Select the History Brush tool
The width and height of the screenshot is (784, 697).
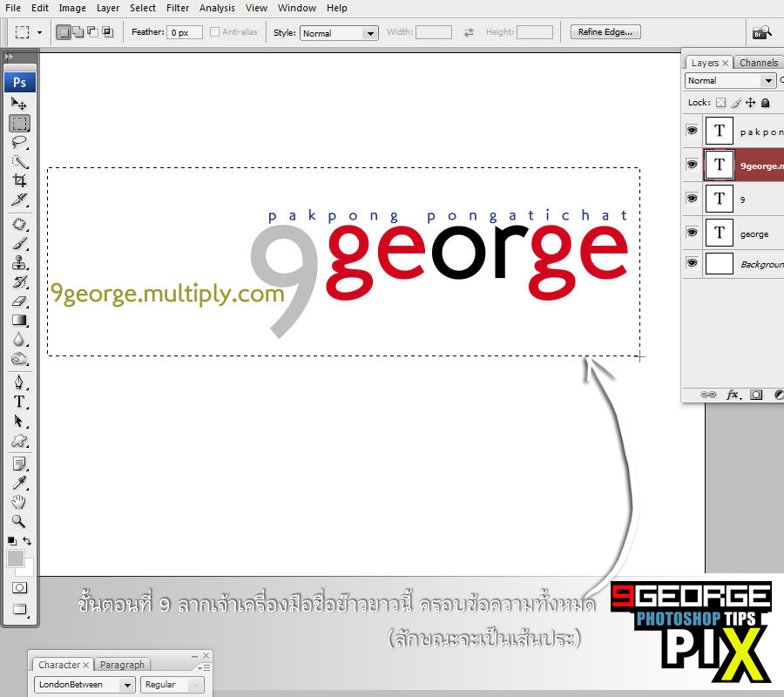click(19, 282)
